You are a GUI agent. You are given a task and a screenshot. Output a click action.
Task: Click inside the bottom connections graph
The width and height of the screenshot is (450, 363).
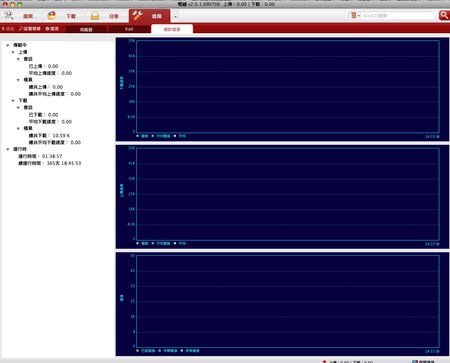[x=288, y=301]
